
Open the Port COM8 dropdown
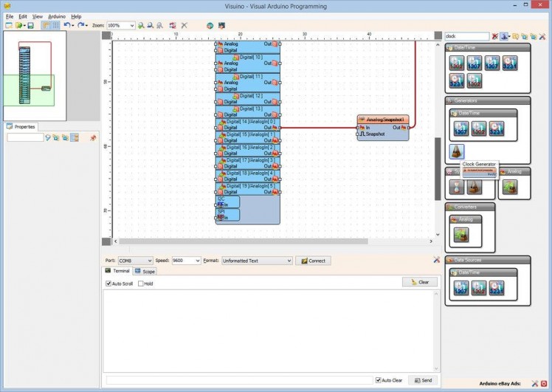click(150, 261)
